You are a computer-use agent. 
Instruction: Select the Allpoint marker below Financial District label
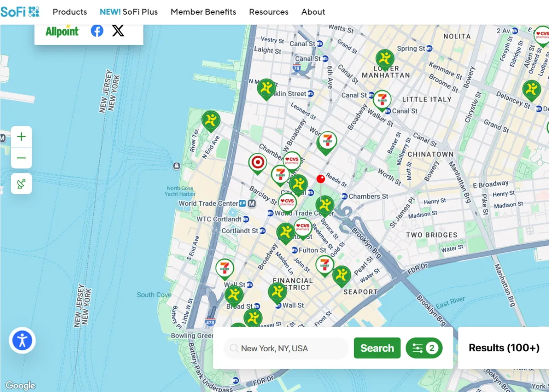[277, 293]
